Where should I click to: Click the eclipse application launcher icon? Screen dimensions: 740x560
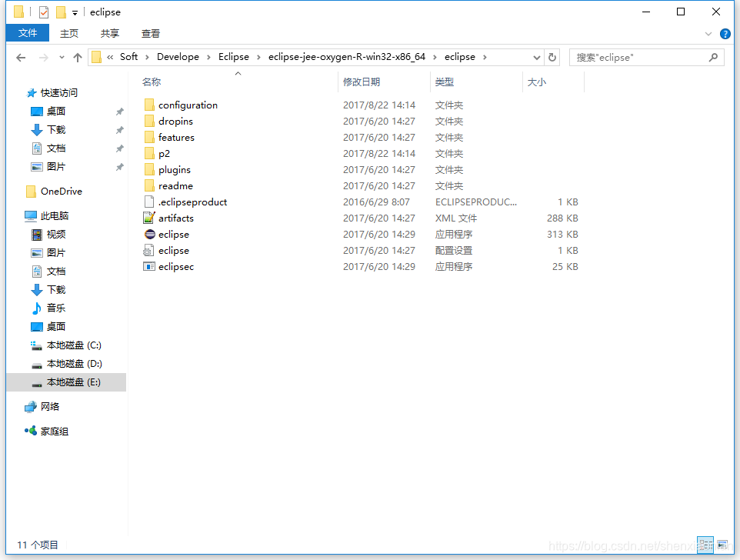(x=149, y=234)
